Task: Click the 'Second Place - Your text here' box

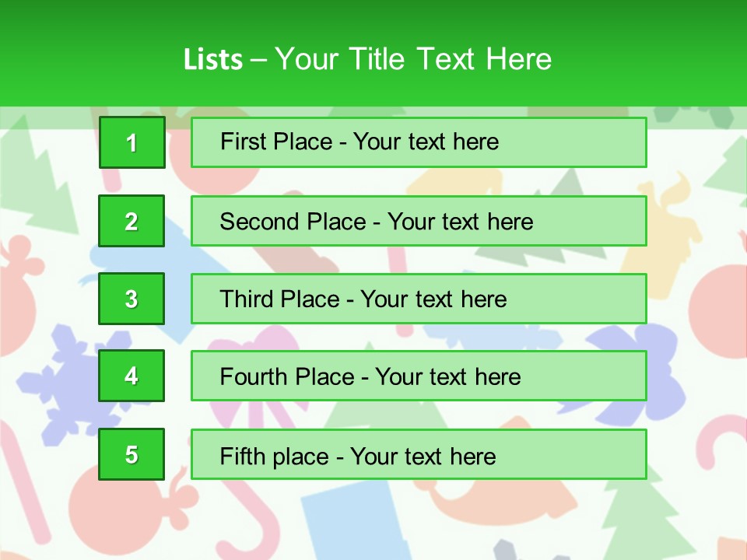Action: click(419, 221)
